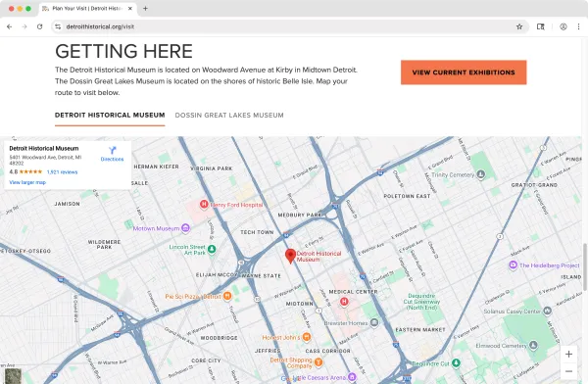Click the Motown Museum map marker
Viewport: 588px width, 384px height.
pyautogui.click(x=185, y=227)
